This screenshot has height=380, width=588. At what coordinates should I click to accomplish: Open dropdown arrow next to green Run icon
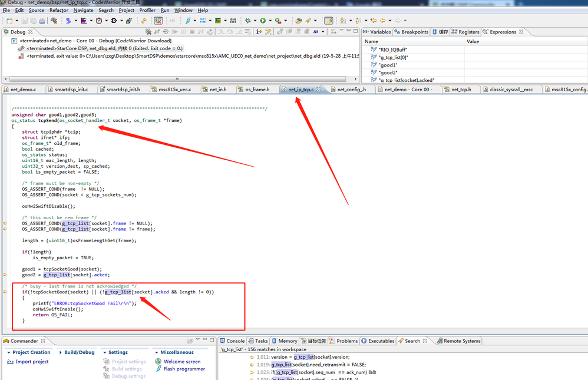[x=270, y=21]
